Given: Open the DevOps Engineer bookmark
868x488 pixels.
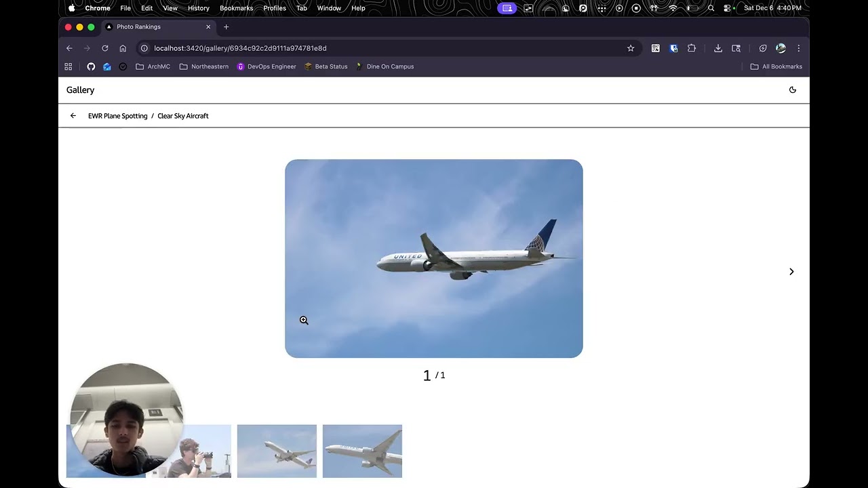Looking at the screenshot, I should coord(267,66).
